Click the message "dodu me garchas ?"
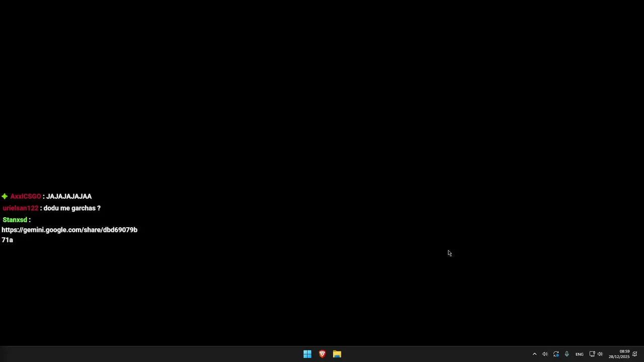The height and width of the screenshot is (362, 644). point(72,208)
